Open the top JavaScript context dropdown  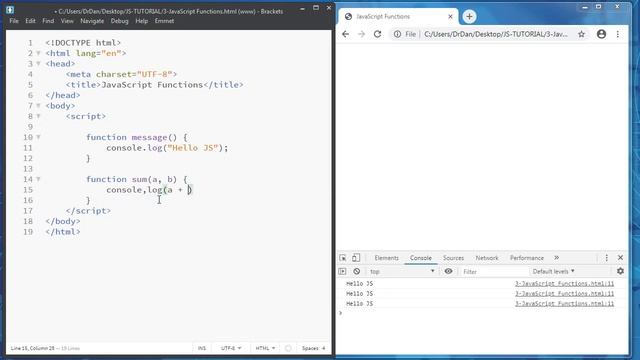pos(402,271)
